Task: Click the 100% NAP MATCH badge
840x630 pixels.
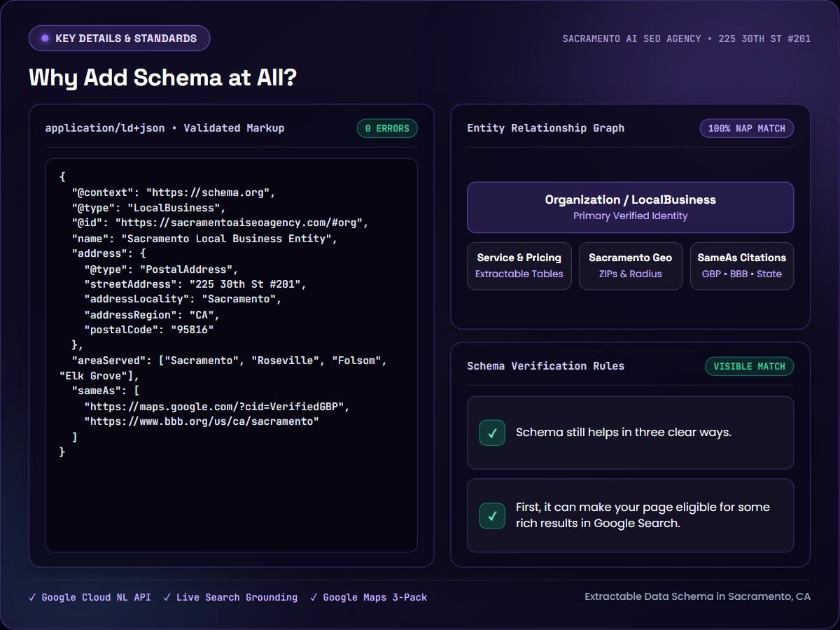Action: (x=746, y=128)
